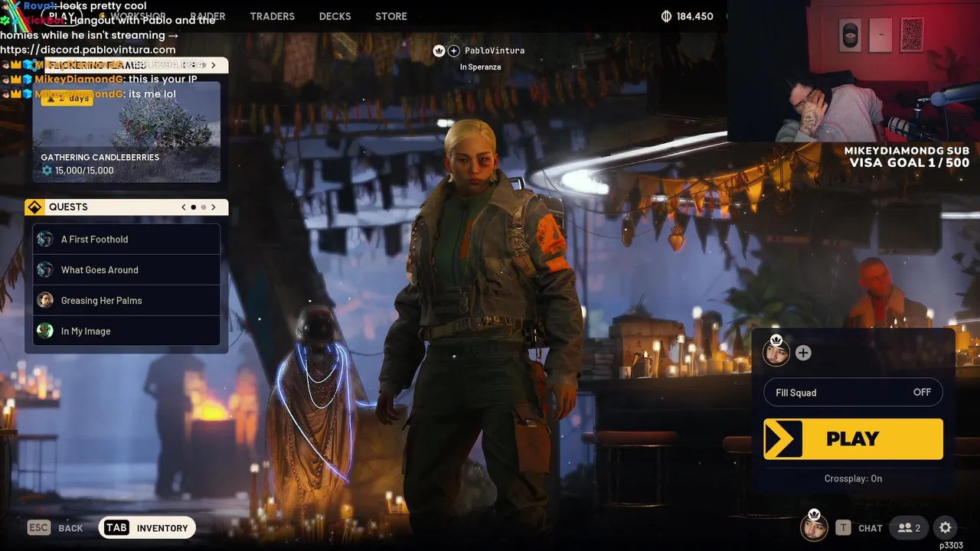The width and height of the screenshot is (980, 551).
Task: Click the BACK button
Action: tap(70, 528)
